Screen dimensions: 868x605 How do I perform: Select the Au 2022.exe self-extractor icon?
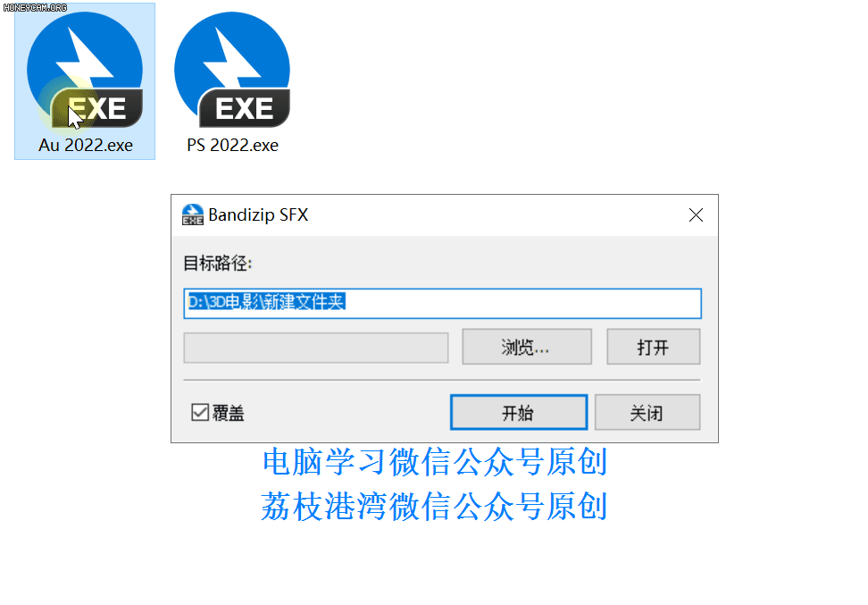[x=85, y=70]
